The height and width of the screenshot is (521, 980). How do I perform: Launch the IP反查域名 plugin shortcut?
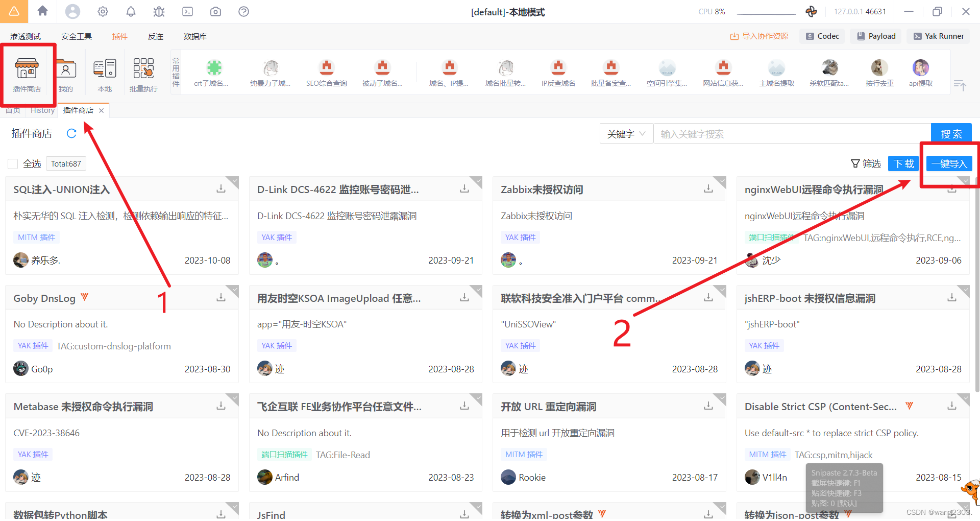click(558, 73)
